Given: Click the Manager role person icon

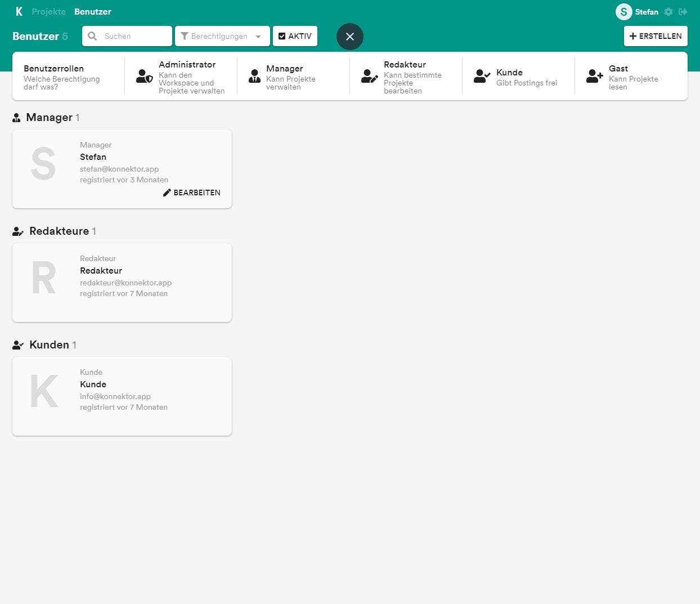Looking at the screenshot, I should 255,76.
